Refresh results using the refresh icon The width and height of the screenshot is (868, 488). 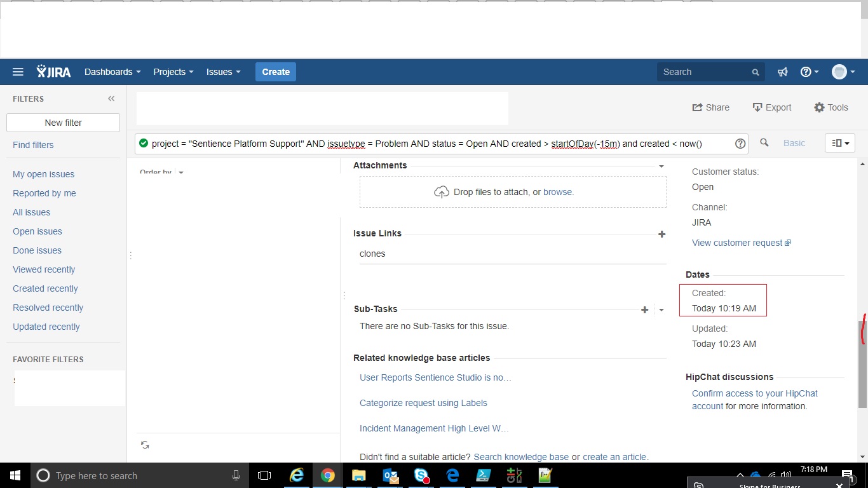145,445
